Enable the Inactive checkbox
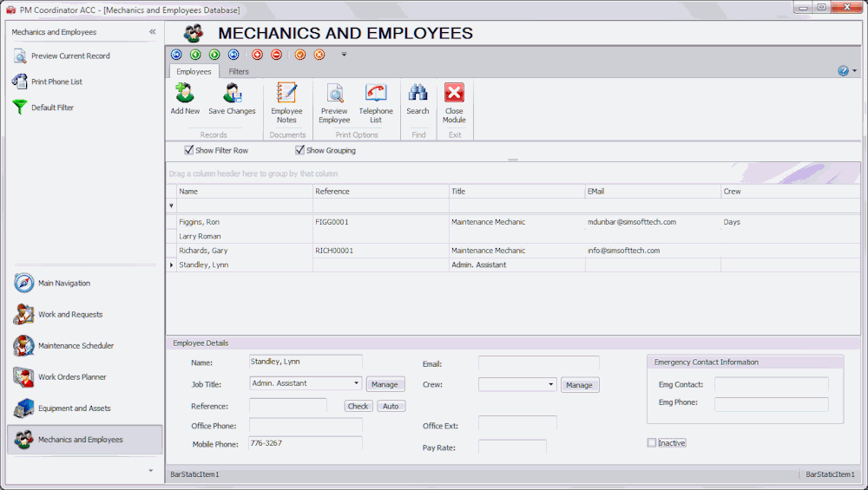This screenshot has height=490, width=868. 652,443
